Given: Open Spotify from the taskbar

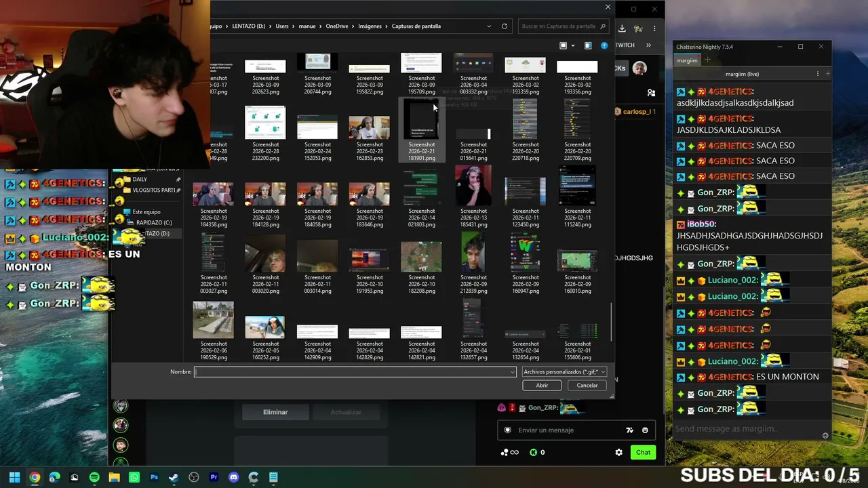Looking at the screenshot, I should point(94,477).
